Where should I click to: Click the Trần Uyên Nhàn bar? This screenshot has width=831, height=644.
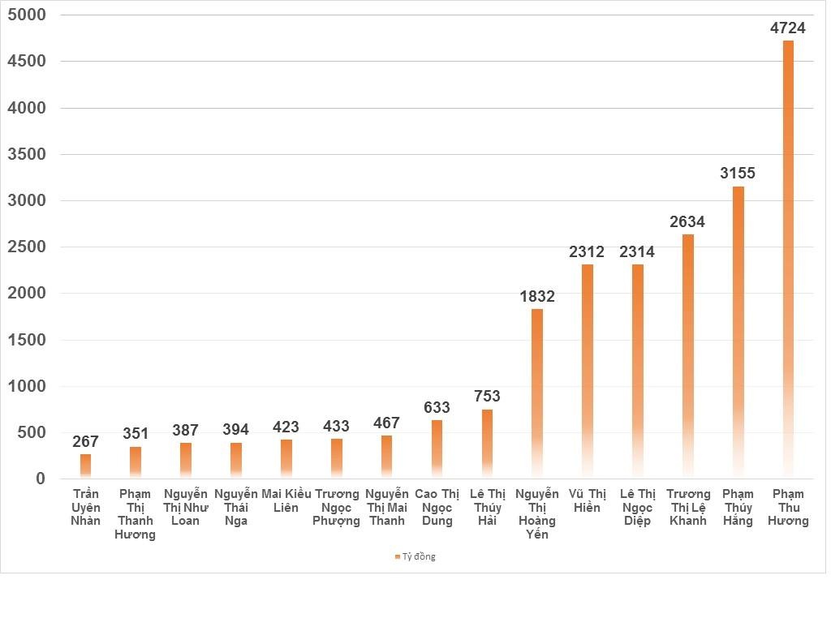click(85, 466)
